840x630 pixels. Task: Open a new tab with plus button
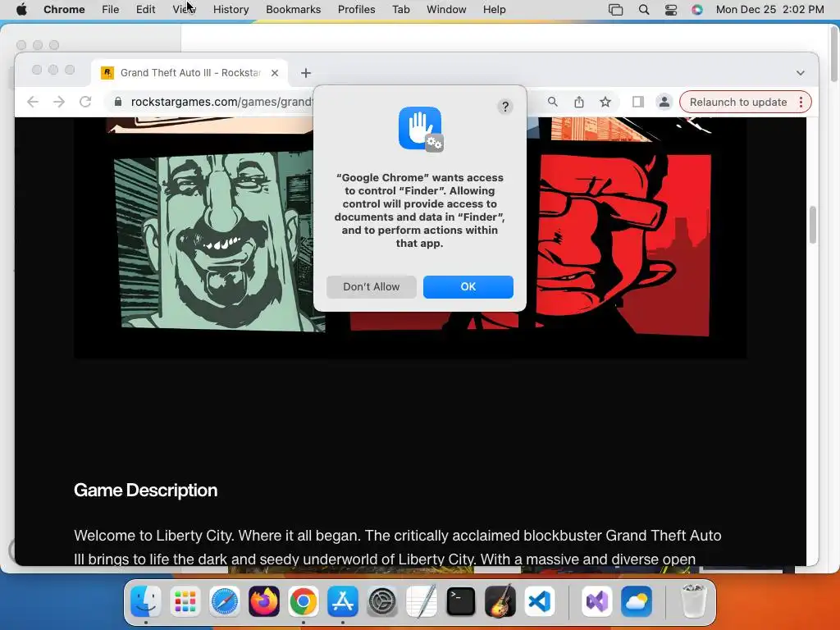pos(306,73)
